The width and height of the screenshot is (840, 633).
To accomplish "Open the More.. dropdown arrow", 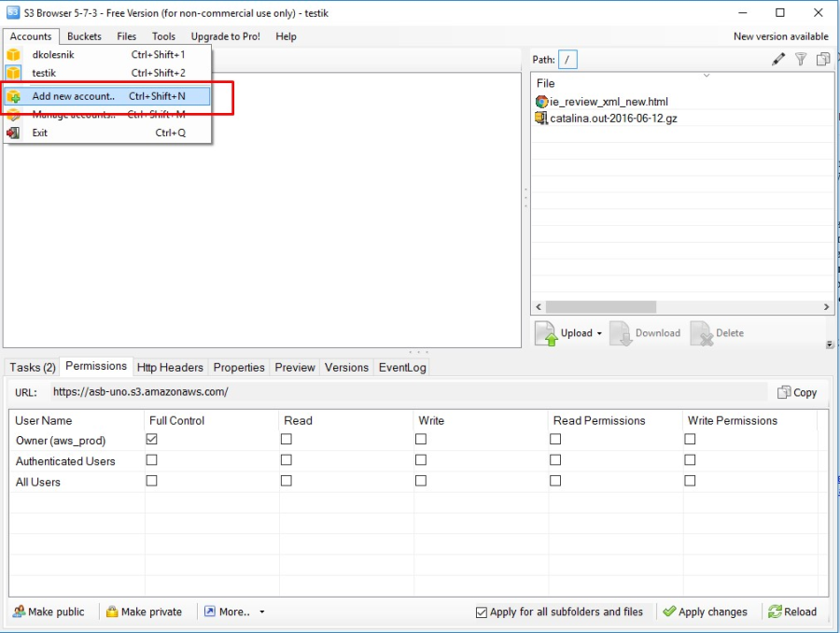I will (x=262, y=612).
